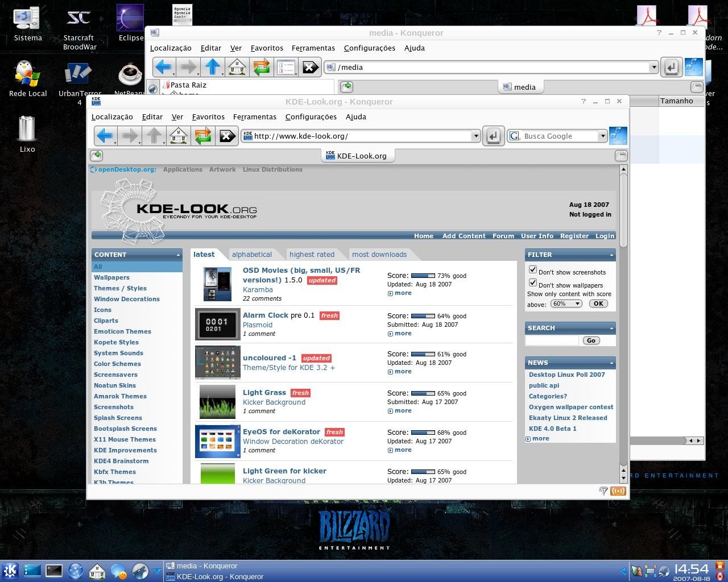Collapse the CONTENT panel
The image size is (728, 582).
click(x=178, y=255)
